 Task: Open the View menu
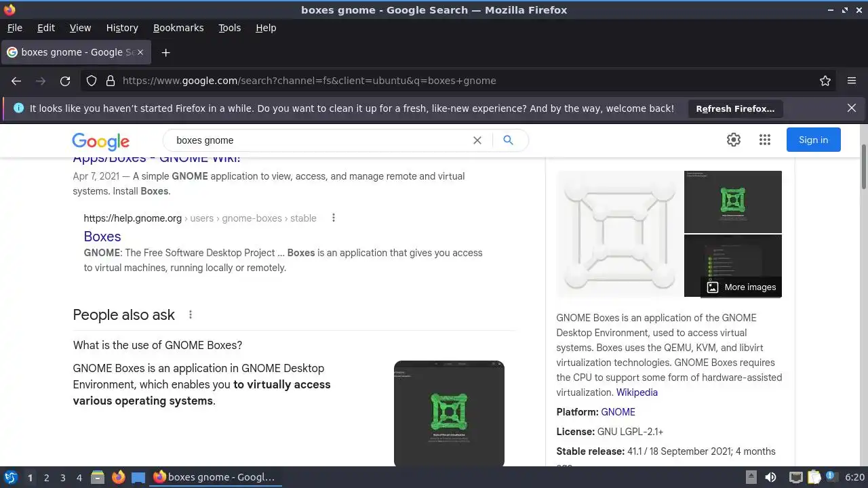click(x=80, y=28)
